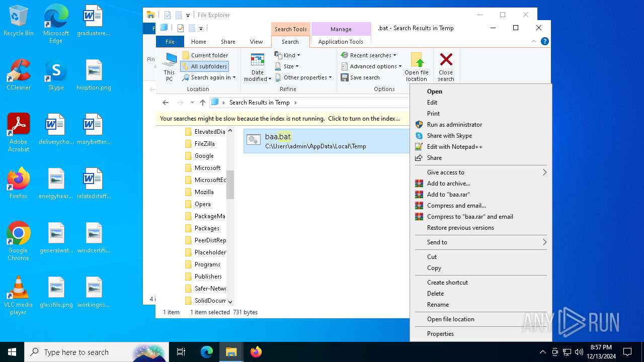Choose Edit in context menu

click(480, 103)
